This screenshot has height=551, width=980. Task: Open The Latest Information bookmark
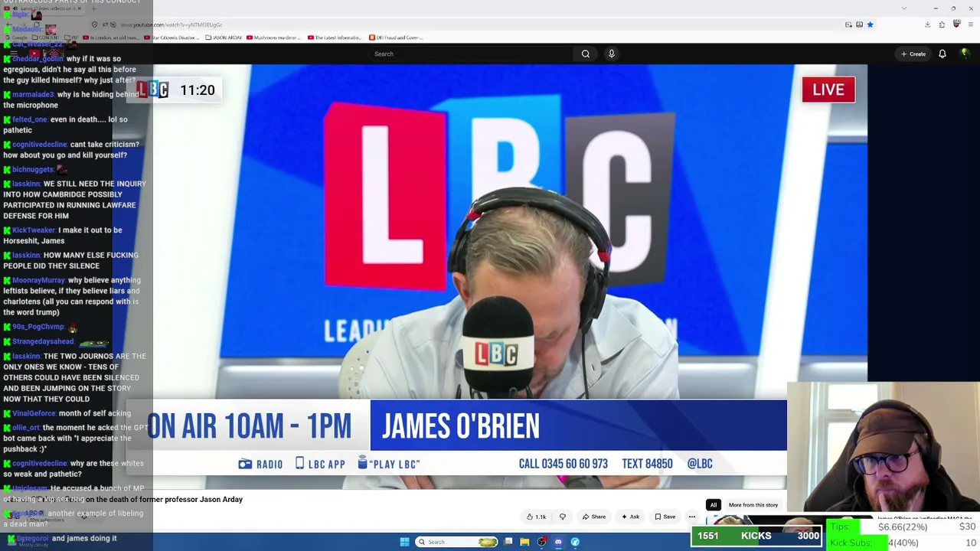point(334,37)
